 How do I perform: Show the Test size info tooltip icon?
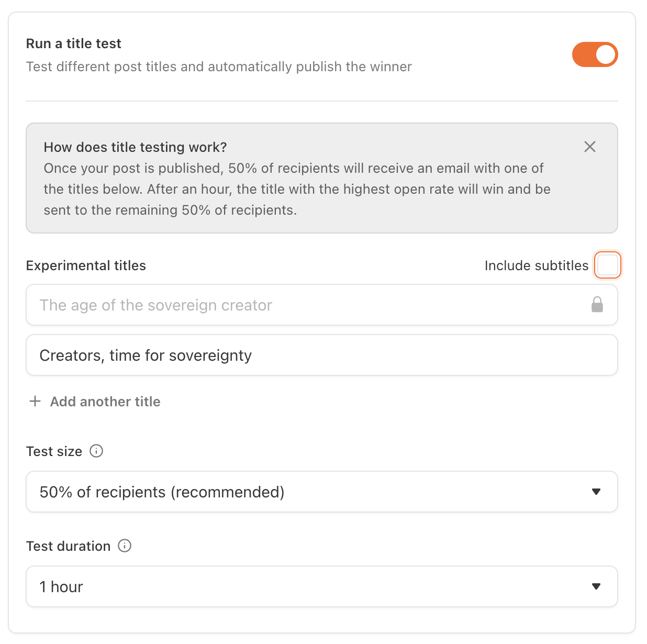(96, 451)
